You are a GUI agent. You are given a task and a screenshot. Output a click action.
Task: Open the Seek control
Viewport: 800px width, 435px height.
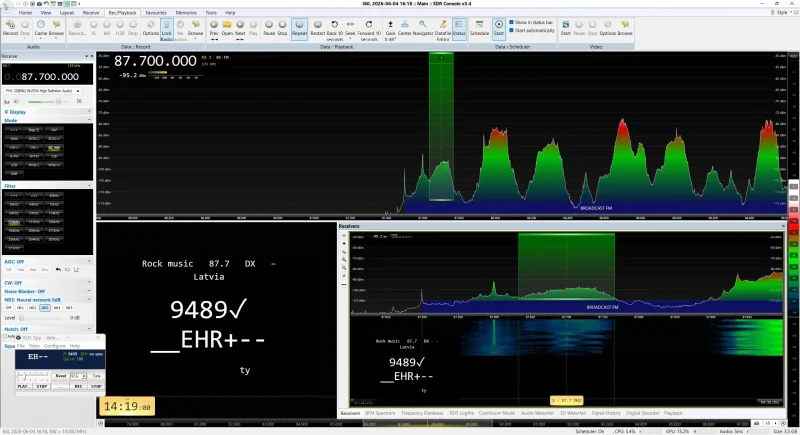[350, 29]
